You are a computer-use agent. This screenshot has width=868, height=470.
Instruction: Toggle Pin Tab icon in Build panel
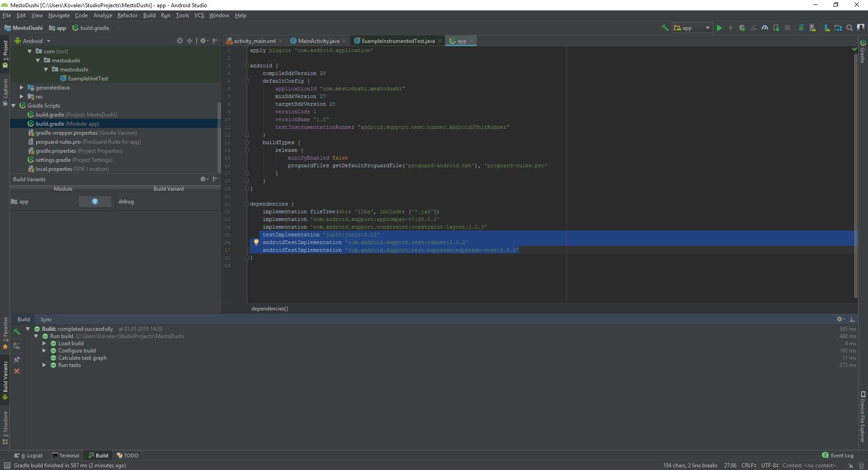(17, 360)
